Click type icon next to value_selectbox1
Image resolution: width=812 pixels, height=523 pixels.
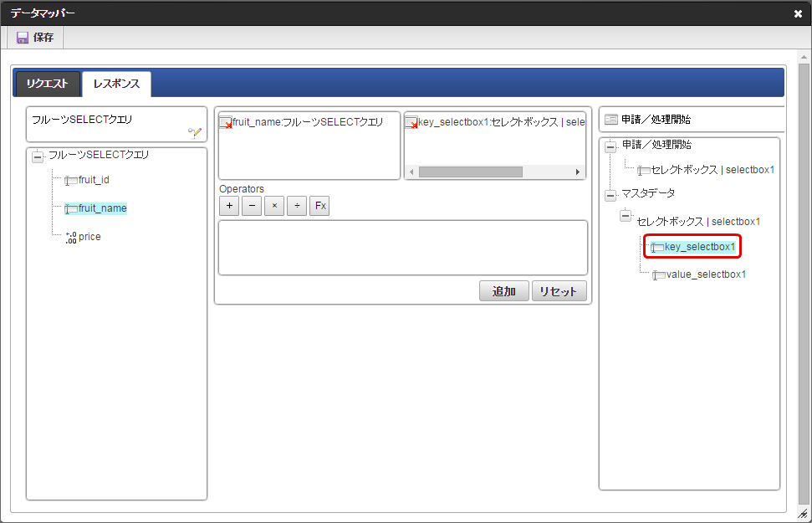pyautogui.click(x=659, y=275)
